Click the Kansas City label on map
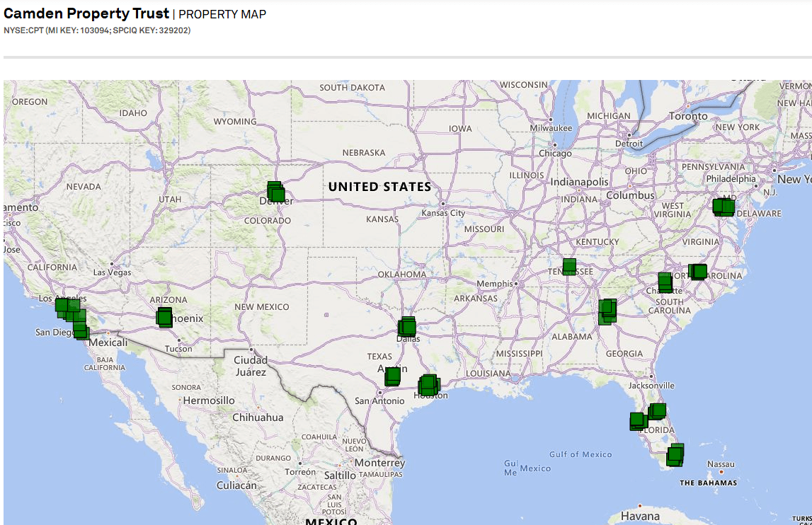The width and height of the screenshot is (812, 525). (x=443, y=213)
